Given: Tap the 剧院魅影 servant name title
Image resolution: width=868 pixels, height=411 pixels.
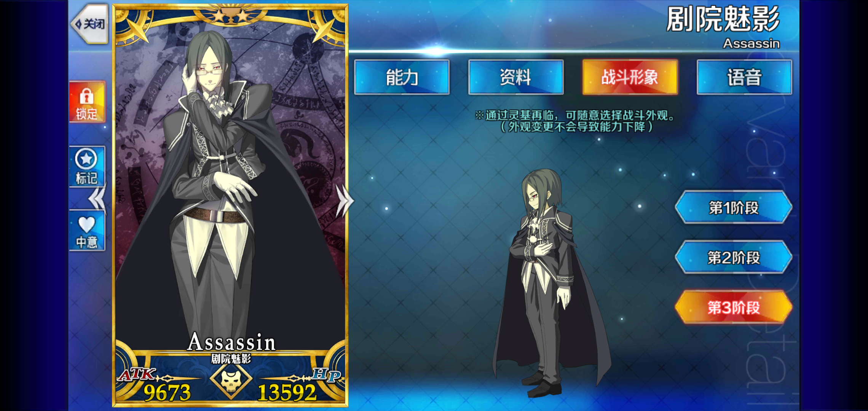Looking at the screenshot, I should (723, 19).
